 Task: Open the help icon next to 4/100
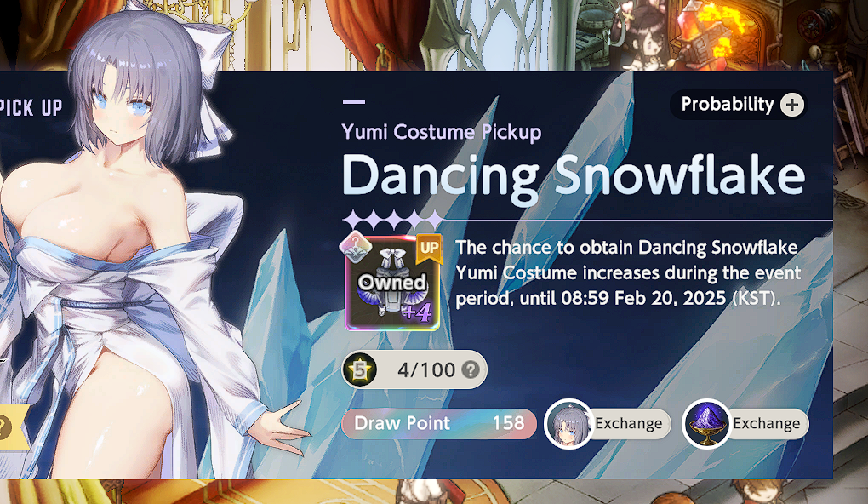tap(471, 369)
